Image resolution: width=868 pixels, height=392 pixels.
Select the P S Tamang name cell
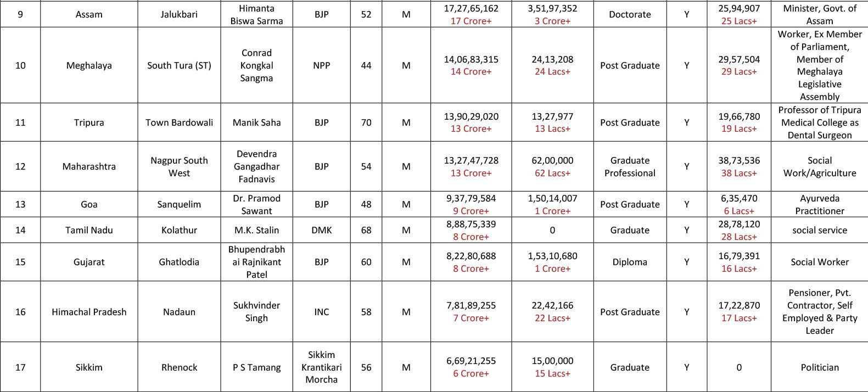(256, 367)
